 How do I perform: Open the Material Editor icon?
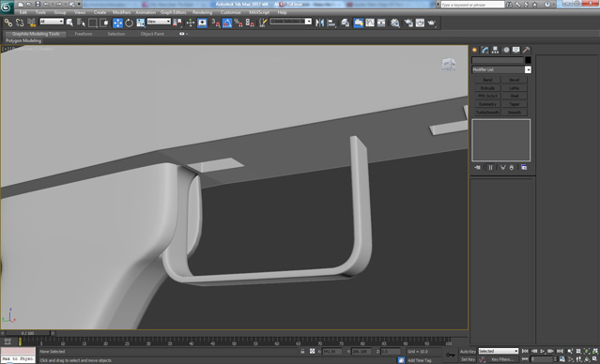pos(395,23)
